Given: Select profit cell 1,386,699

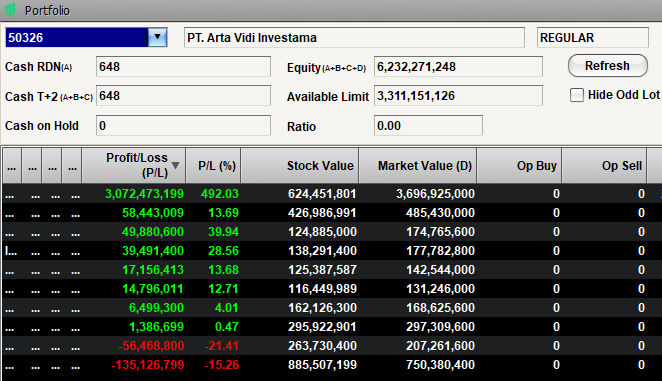Looking at the screenshot, I should tap(156, 327).
